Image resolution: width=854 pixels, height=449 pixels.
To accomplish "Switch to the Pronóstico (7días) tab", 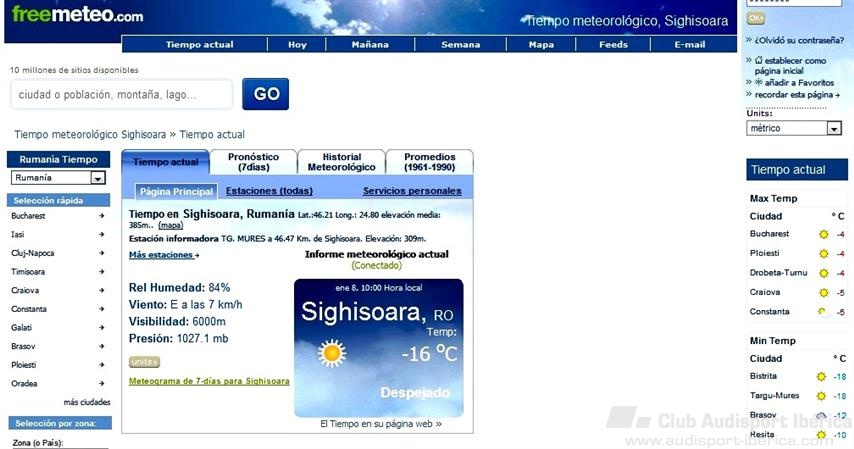I will [x=253, y=162].
